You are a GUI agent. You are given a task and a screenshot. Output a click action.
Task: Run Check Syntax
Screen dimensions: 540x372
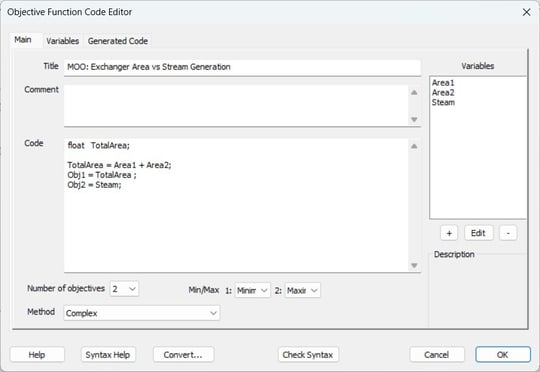pyautogui.click(x=308, y=354)
